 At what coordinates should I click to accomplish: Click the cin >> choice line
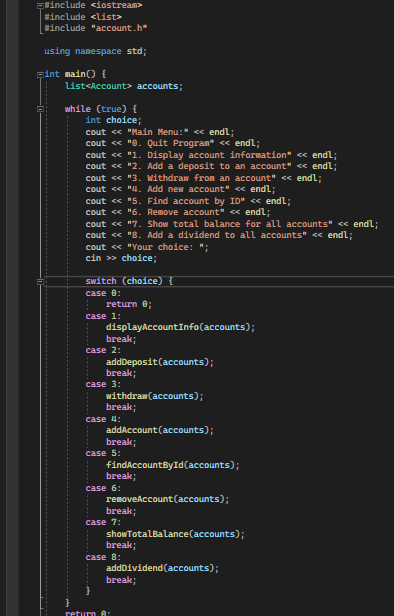[121, 258]
